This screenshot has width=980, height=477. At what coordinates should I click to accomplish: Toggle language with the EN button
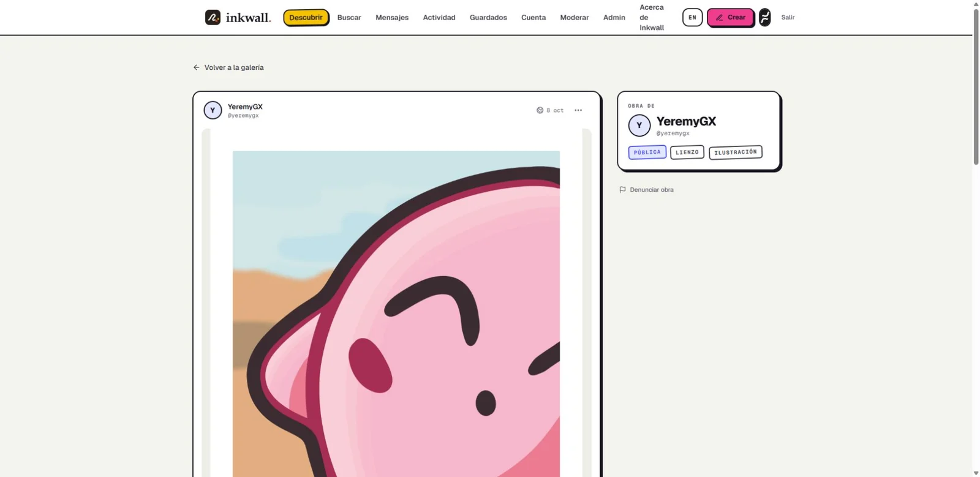tap(692, 17)
